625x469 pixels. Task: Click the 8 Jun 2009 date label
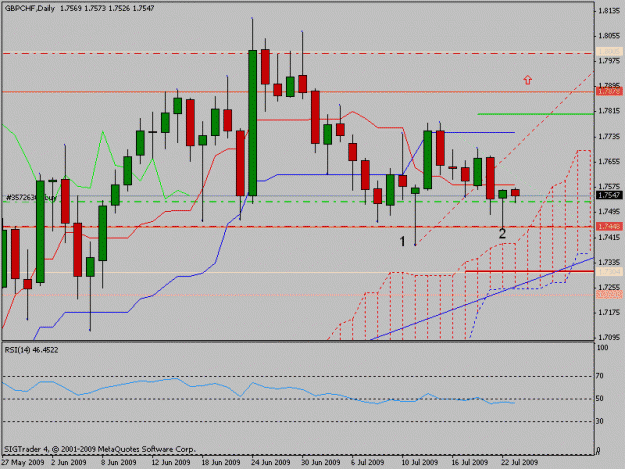[x=119, y=463]
